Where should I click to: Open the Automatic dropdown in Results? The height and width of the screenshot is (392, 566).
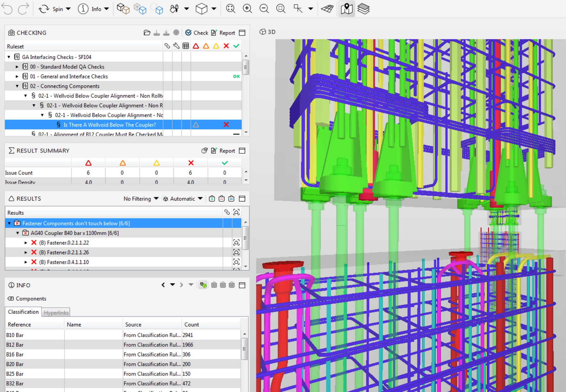point(183,199)
